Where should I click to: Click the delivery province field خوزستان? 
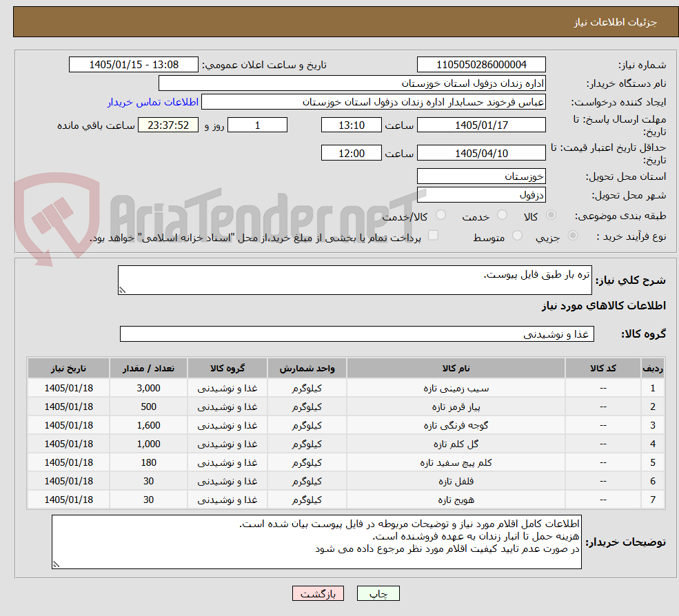coord(481,176)
